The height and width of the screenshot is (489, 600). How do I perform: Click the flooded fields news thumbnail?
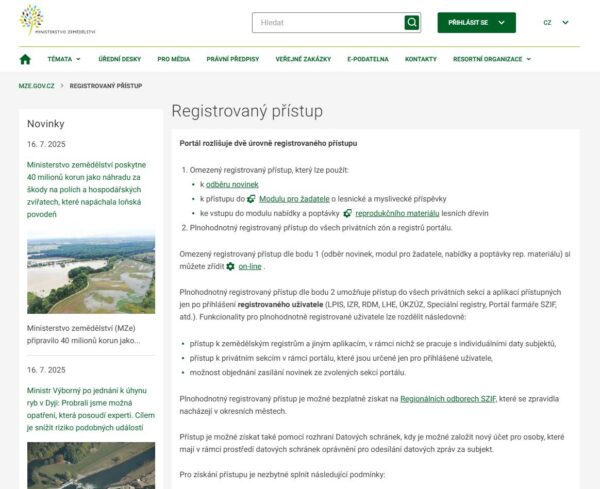click(91, 272)
